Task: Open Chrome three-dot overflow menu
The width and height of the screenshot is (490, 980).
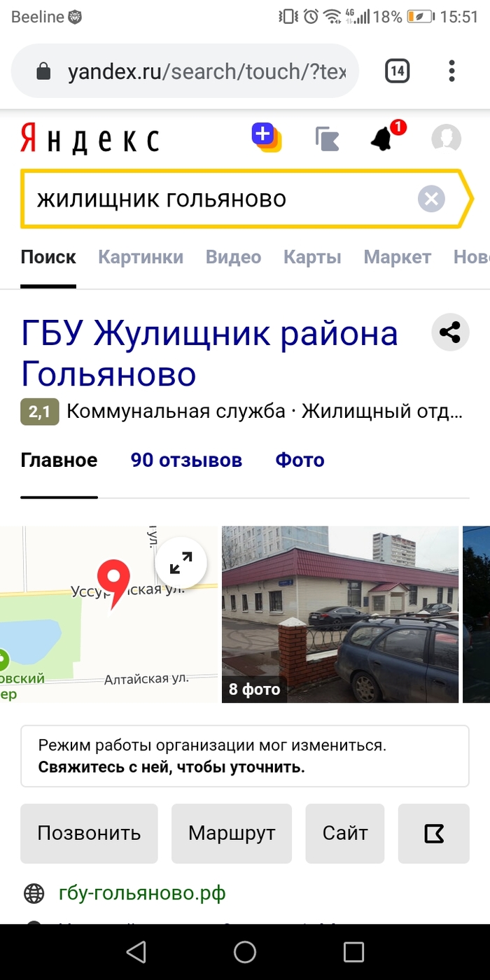Action: pyautogui.click(x=451, y=71)
